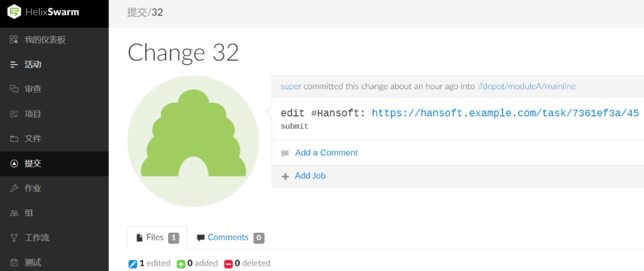Select the 提交 changes icon
Image resolution: width=644 pixels, height=271 pixels.
tap(14, 164)
